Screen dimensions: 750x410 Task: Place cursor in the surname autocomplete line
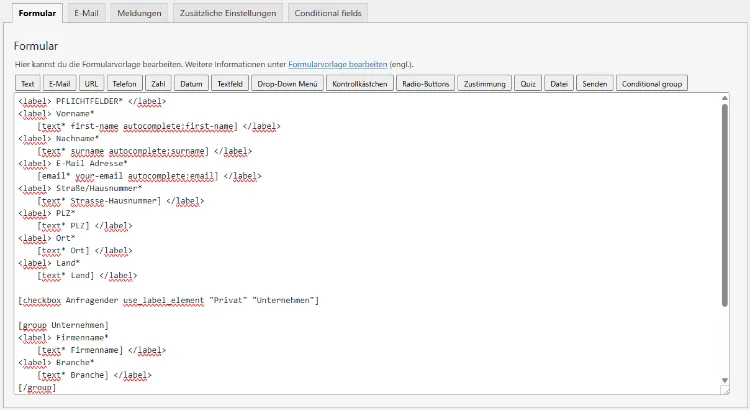coord(144,151)
